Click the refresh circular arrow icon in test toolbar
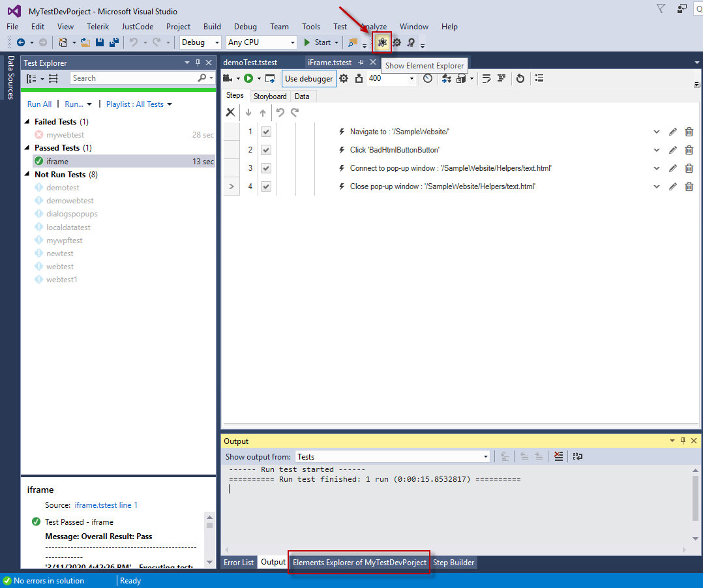 tap(520, 78)
